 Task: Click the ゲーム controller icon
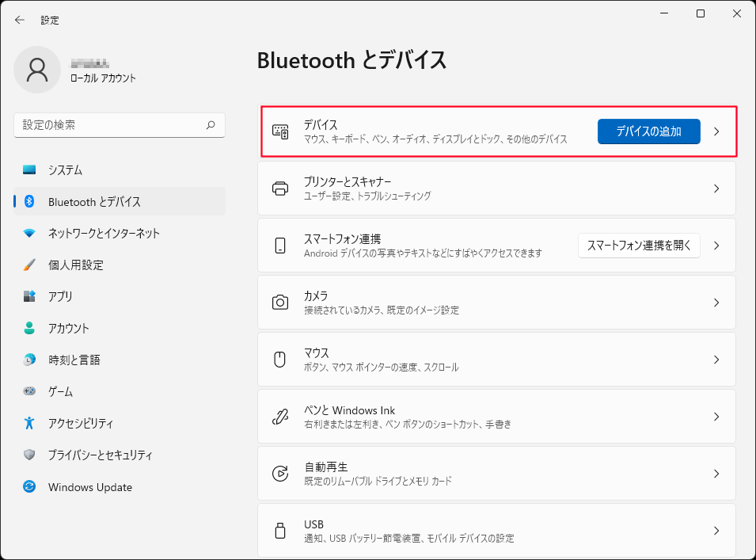(x=29, y=391)
